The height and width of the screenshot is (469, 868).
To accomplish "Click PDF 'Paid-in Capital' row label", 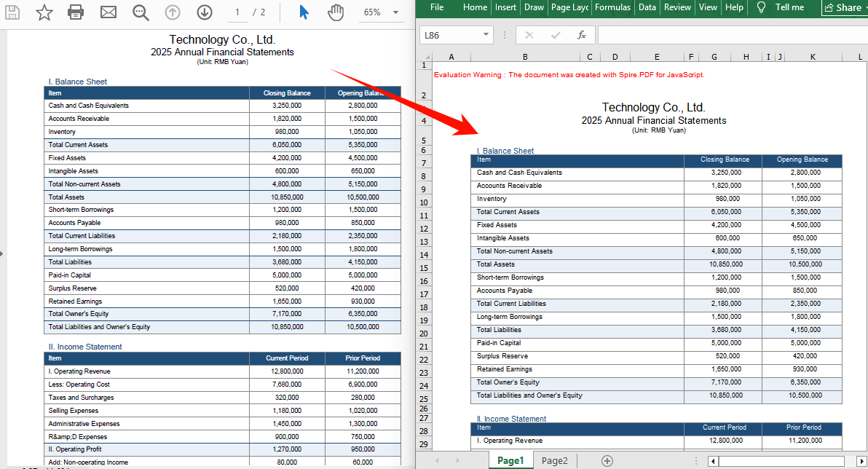I will [x=69, y=275].
